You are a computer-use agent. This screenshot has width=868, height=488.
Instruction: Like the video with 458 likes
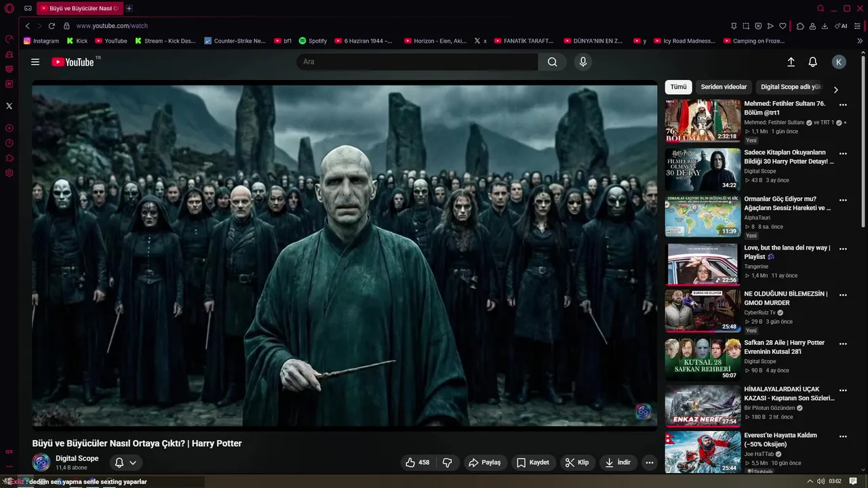(x=417, y=462)
